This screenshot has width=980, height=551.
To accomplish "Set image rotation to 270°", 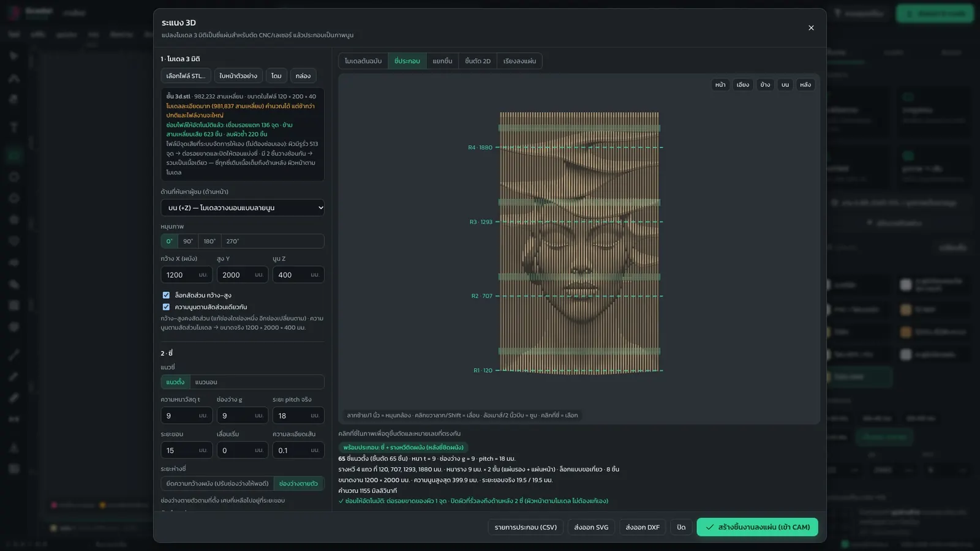I will point(233,241).
